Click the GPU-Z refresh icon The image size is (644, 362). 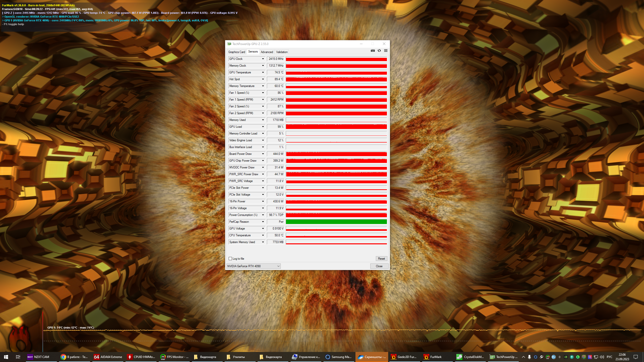coord(379,51)
